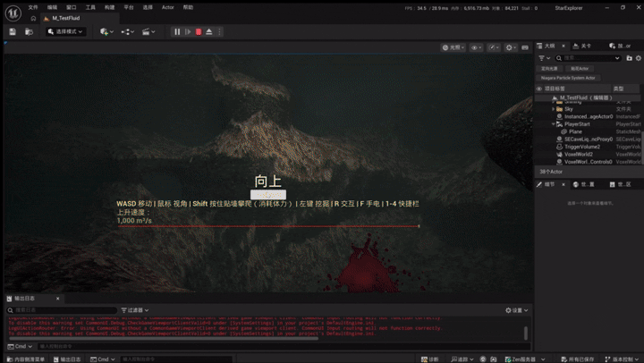Open the 构建 menu
Image resolution: width=644 pixels, height=363 pixels.
click(x=109, y=7)
